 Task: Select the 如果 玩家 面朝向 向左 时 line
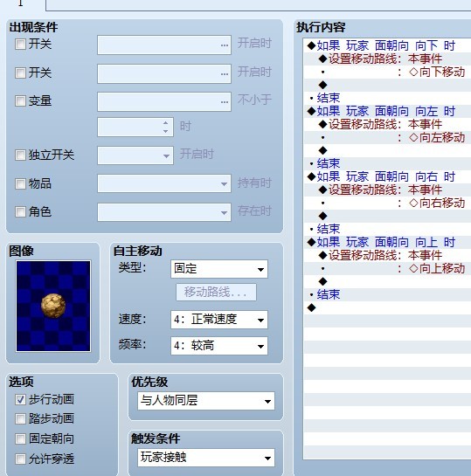[x=387, y=112]
